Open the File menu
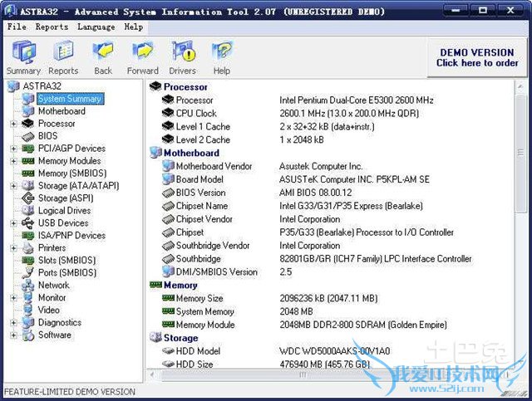 click(17, 27)
